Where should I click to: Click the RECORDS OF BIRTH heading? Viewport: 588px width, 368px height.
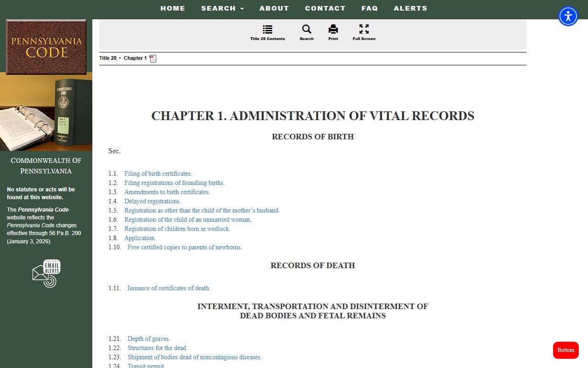313,137
